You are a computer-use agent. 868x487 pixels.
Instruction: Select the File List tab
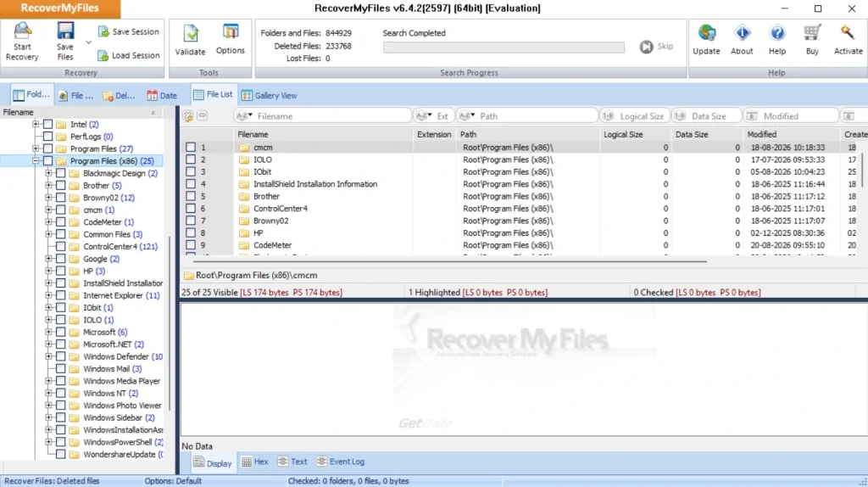coord(213,94)
